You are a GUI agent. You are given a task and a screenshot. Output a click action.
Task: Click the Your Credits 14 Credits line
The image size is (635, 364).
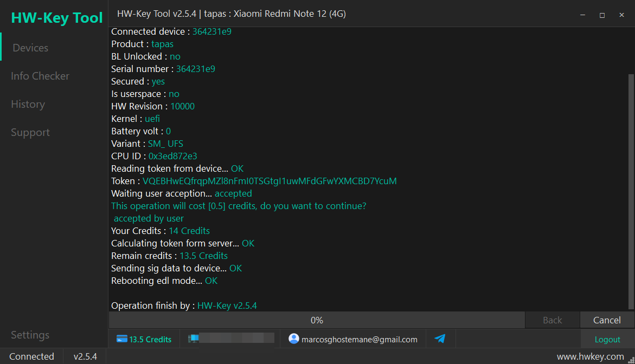point(161,231)
